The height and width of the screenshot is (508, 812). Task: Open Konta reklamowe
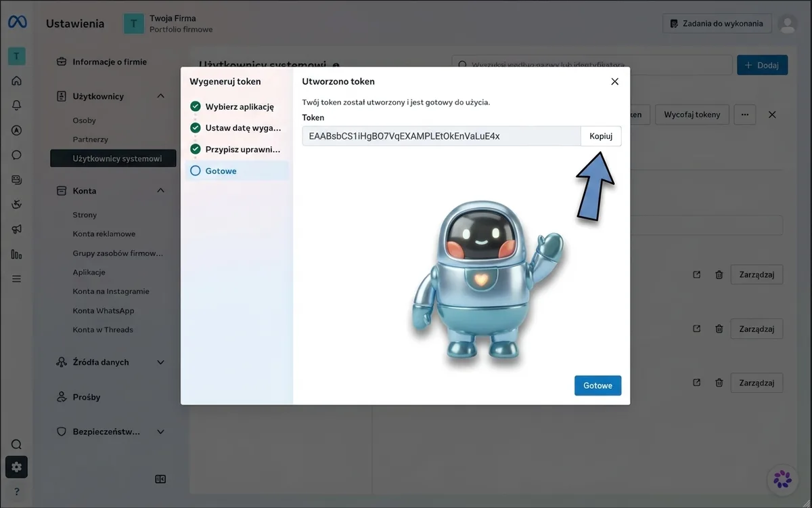coord(104,234)
